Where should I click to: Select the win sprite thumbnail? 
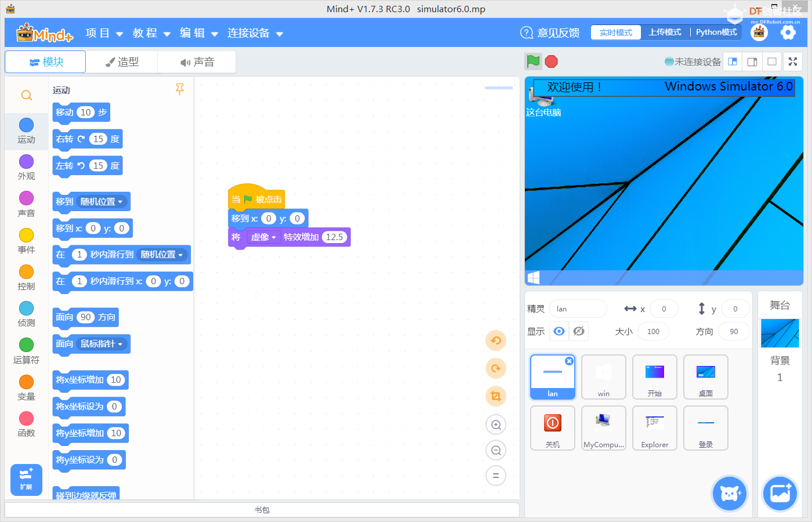[604, 377]
